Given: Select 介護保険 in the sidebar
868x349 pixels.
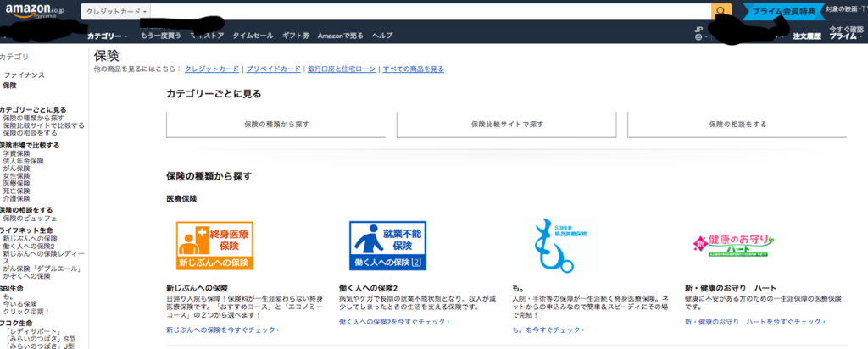Looking at the screenshot, I should (17, 198).
